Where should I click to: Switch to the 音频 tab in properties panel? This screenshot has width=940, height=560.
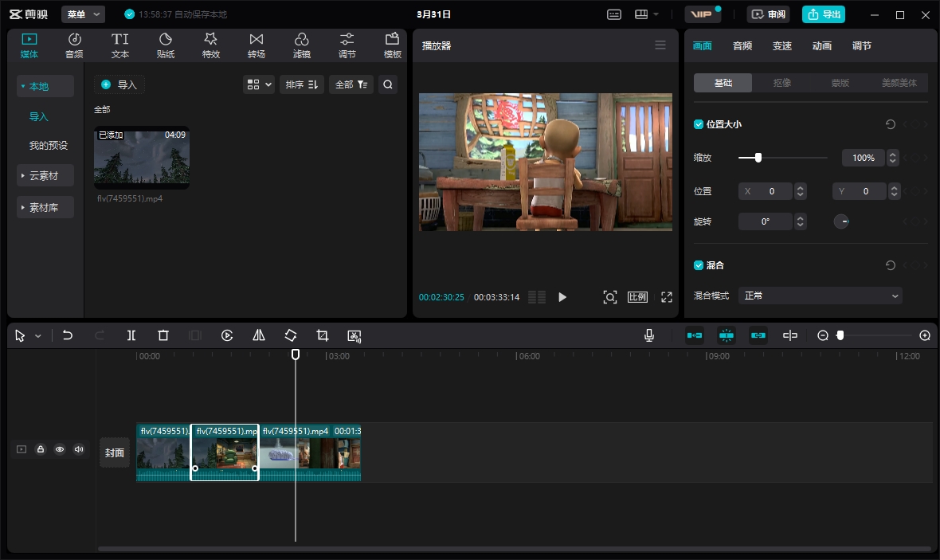(x=742, y=45)
